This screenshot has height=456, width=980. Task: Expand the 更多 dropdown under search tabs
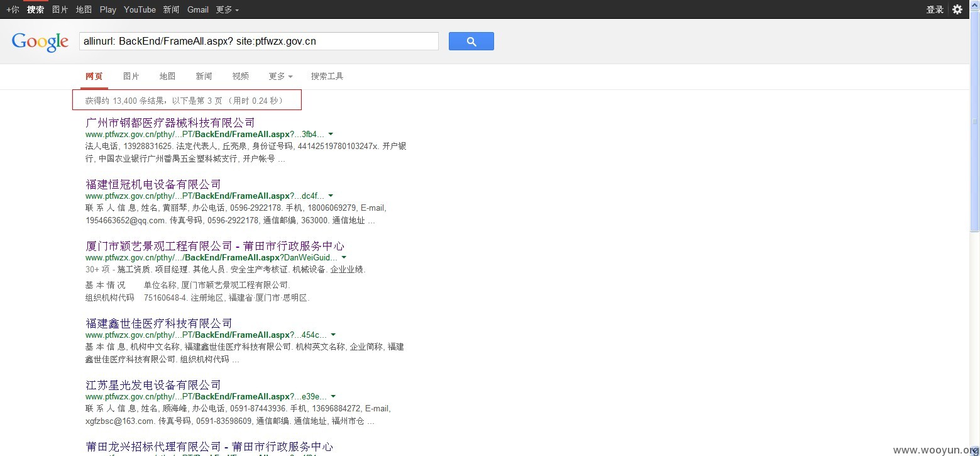click(280, 76)
